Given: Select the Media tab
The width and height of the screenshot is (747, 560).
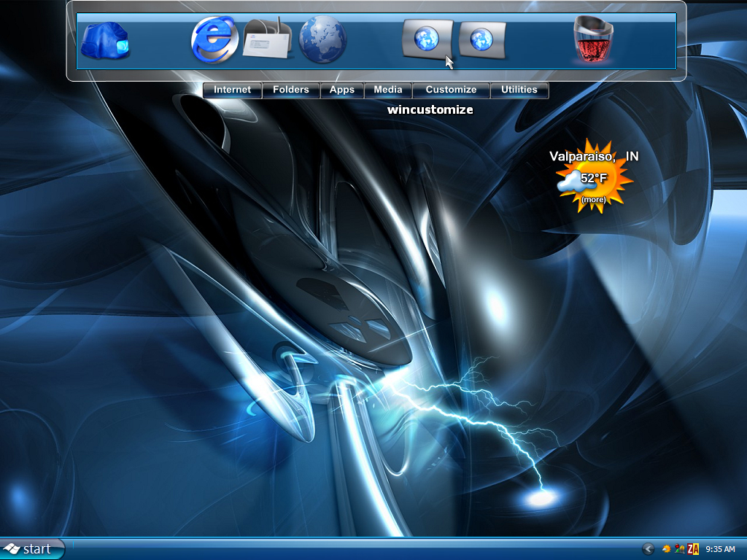Looking at the screenshot, I should pyautogui.click(x=388, y=90).
